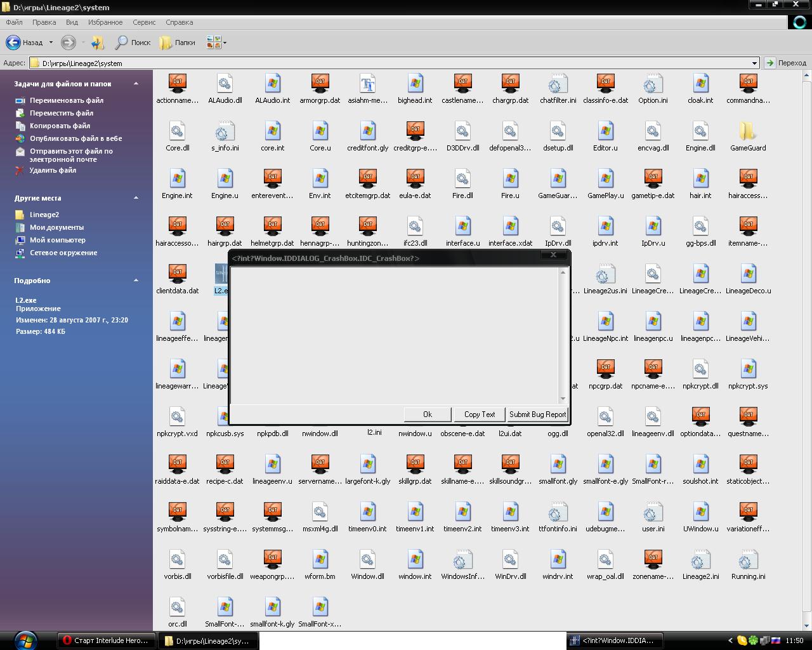
Task: Open the Правка menu
Action: 44,22
